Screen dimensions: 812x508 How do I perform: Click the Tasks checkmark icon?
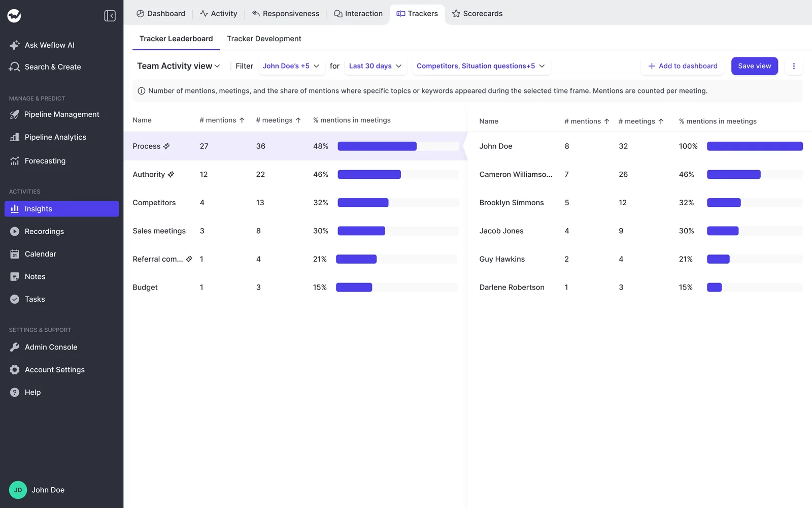click(15, 299)
